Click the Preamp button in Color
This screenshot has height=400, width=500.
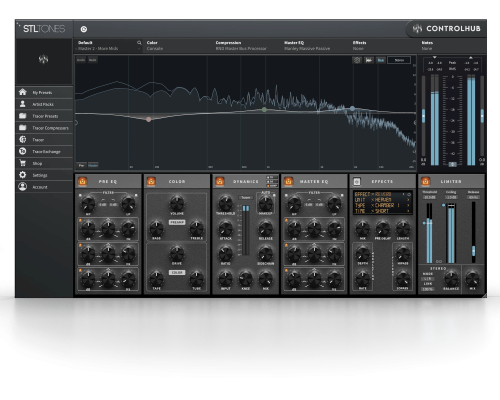point(177,222)
